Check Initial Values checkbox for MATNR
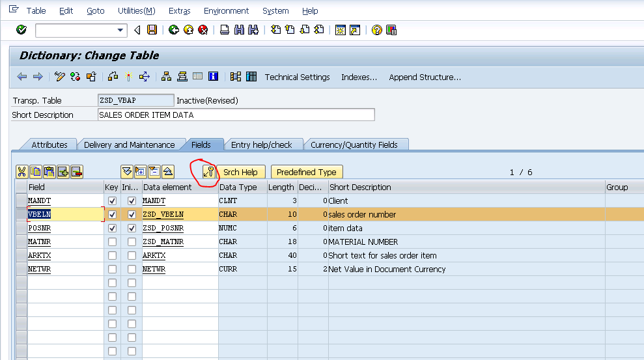 [132, 242]
